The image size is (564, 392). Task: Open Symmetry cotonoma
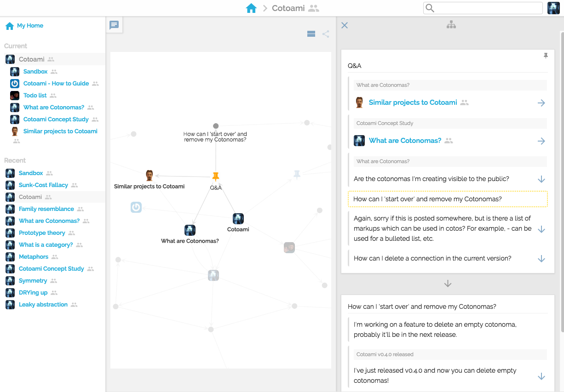33,280
